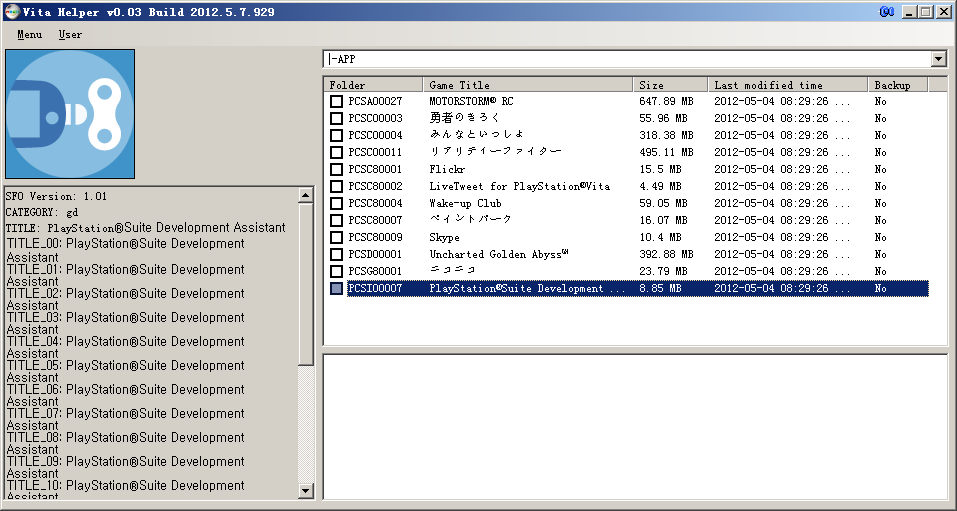957x511 pixels.
Task: Expand the |-APP dropdown arrow
Action: pyautogui.click(x=939, y=59)
